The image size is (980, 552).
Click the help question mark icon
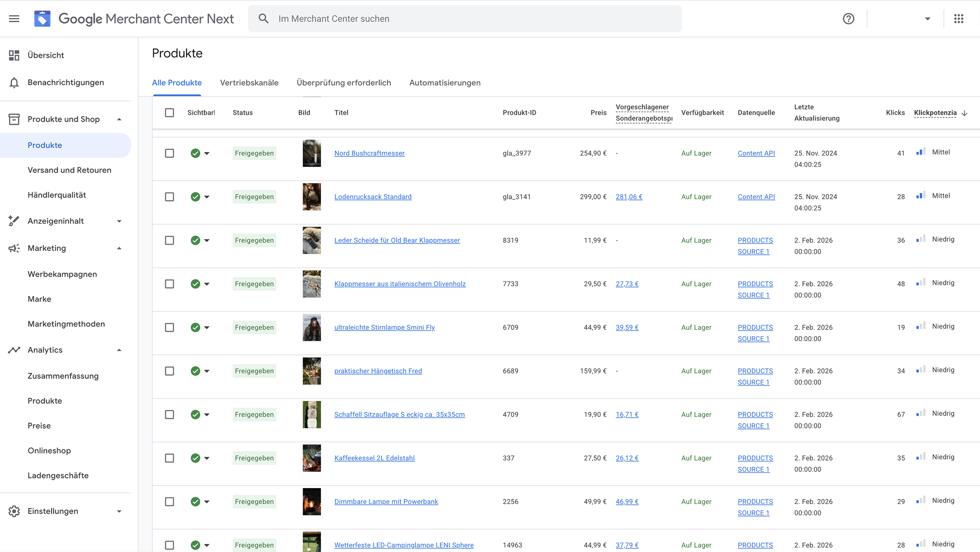tap(848, 18)
